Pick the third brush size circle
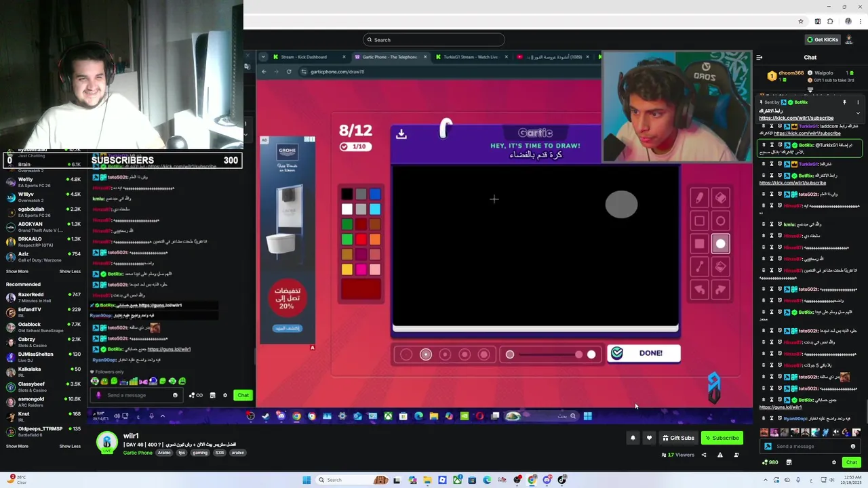868x488 pixels. (x=445, y=354)
